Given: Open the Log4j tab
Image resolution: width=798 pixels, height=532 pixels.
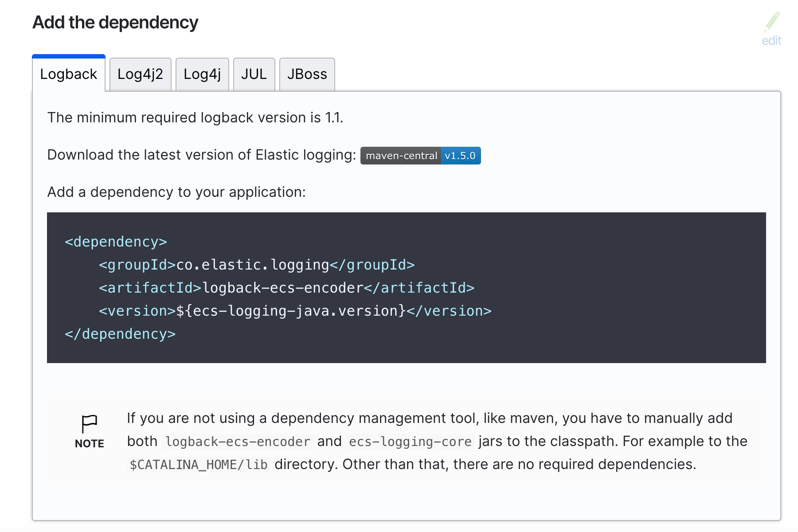Looking at the screenshot, I should (x=202, y=74).
